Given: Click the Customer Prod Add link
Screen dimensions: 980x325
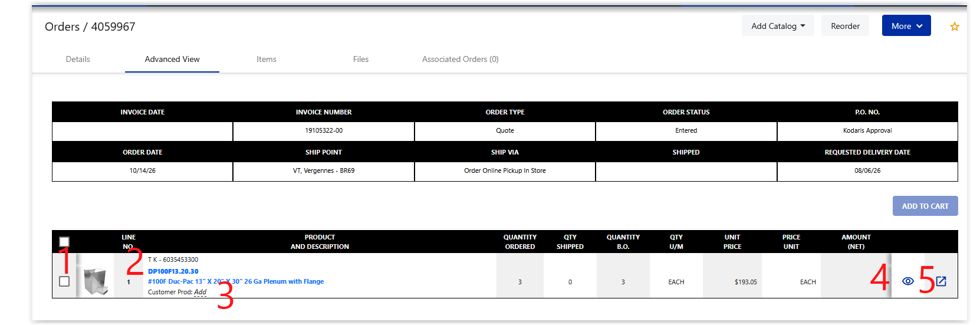Looking at the screenshot, I should tap(200, 292).
